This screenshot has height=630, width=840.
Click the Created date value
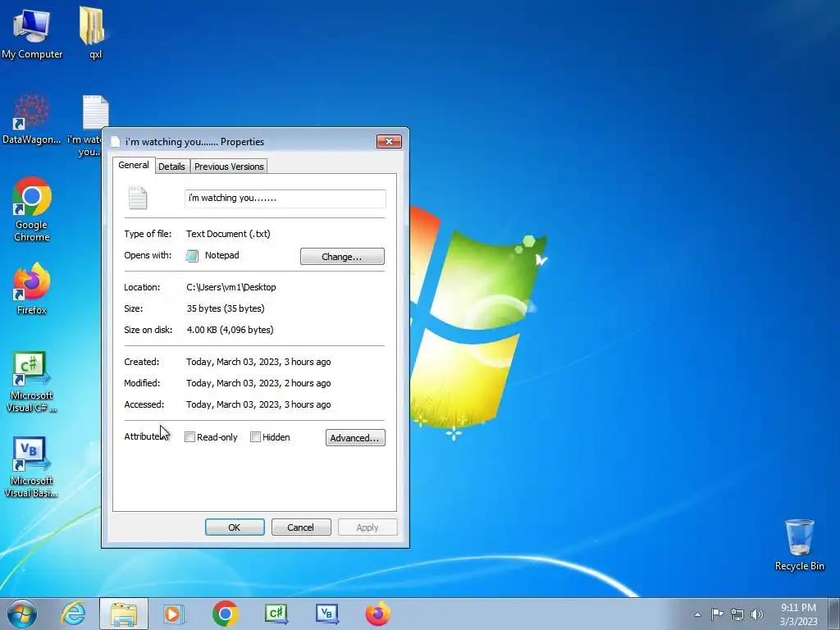coord(258,362)
